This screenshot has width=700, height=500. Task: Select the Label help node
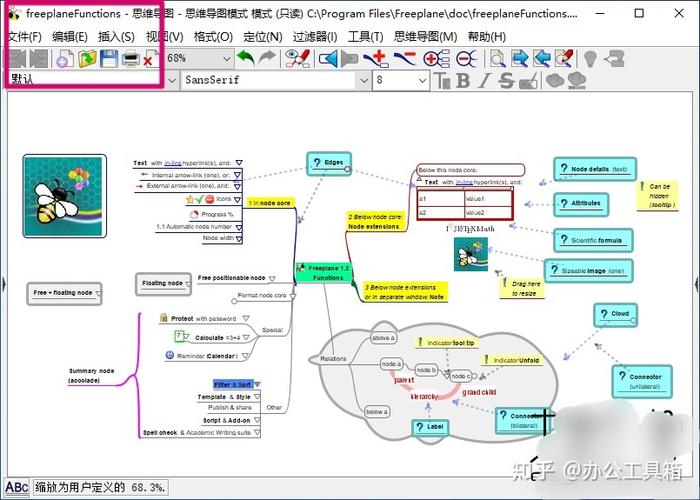[429, 428]
